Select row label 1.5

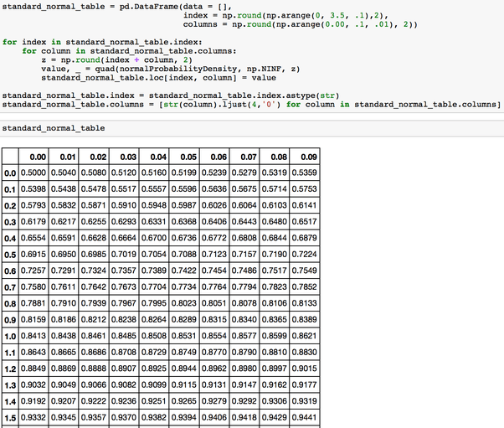point(10,418)
